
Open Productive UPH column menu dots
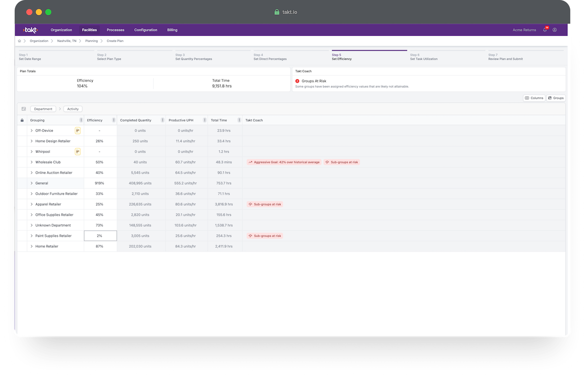click(204, 120)
